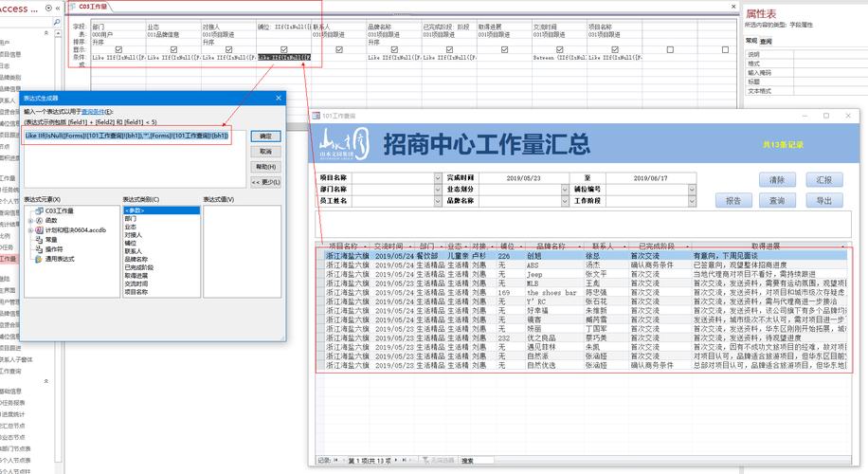Click the end date field showing 2019/06/17
Image resolution: width=868 pixels, height=474 pixels.
click(x=651, y=178)
